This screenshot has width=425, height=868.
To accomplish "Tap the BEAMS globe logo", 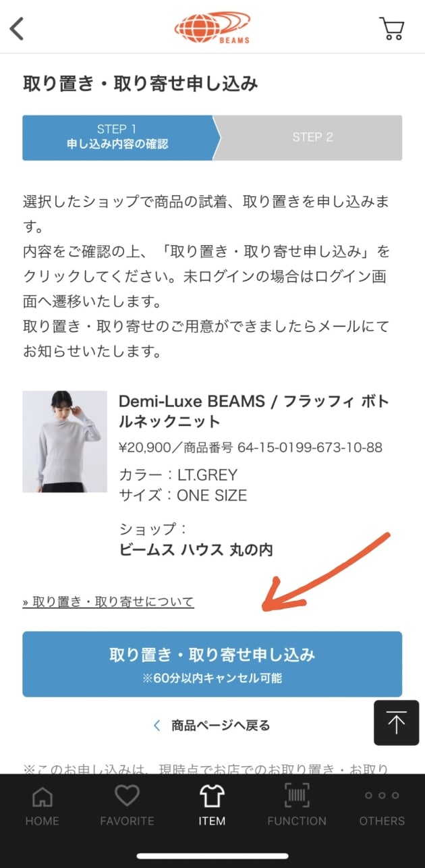I will 213,28.
